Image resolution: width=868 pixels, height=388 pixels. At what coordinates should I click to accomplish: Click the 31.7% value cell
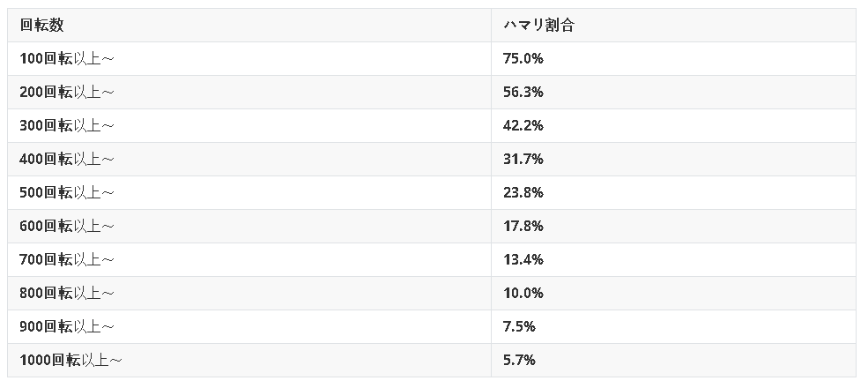click(523, 160)
